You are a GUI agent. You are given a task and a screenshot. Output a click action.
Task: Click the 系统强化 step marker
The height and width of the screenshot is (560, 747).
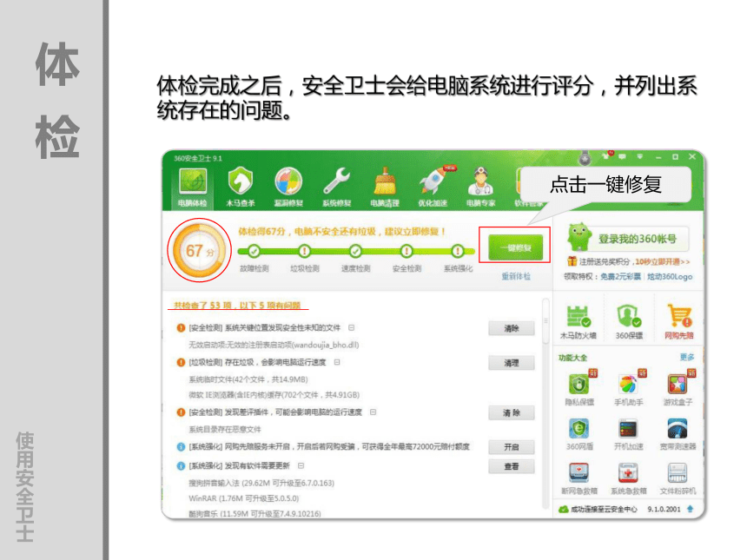click(458, 251)
